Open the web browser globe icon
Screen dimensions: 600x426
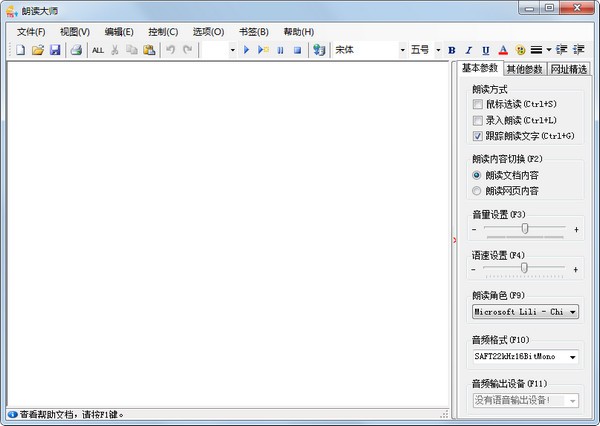point(319,50)
